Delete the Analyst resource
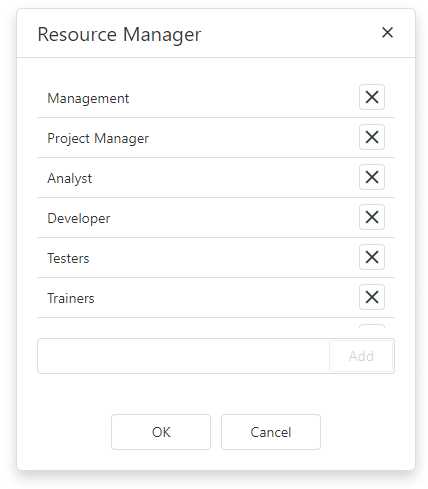Viewport: 428px width, 489px height. (x=372, y=177)
